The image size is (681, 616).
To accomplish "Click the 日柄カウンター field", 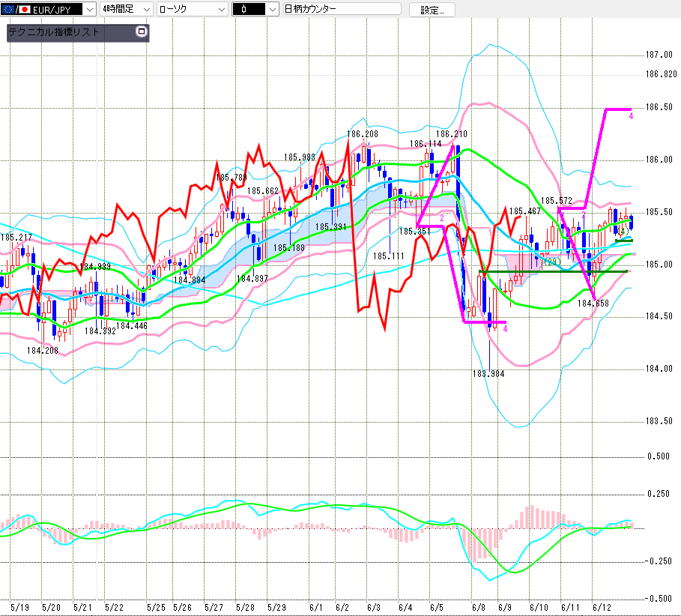I will coord(342,9).
